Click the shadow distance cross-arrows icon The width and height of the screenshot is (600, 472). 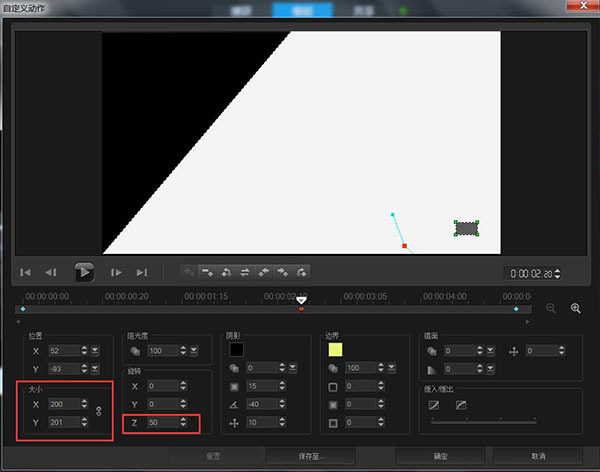[234, 423]
